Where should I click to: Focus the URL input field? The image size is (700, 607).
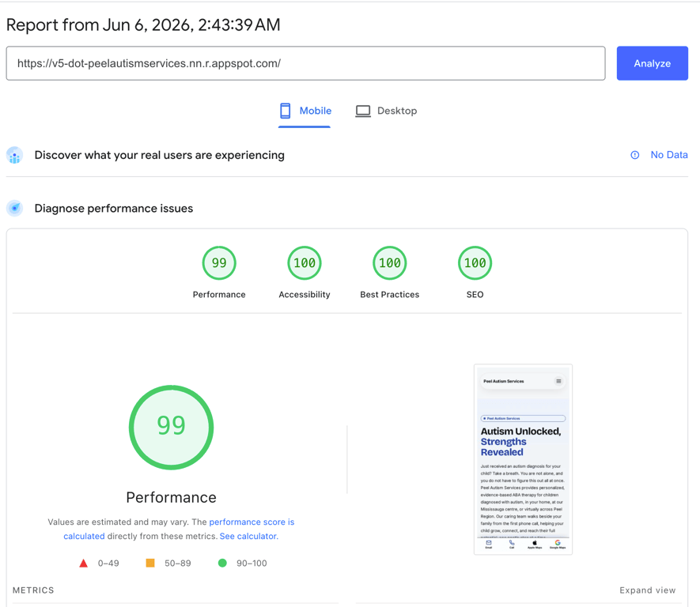pyautogui.click(x=306, y=63)
